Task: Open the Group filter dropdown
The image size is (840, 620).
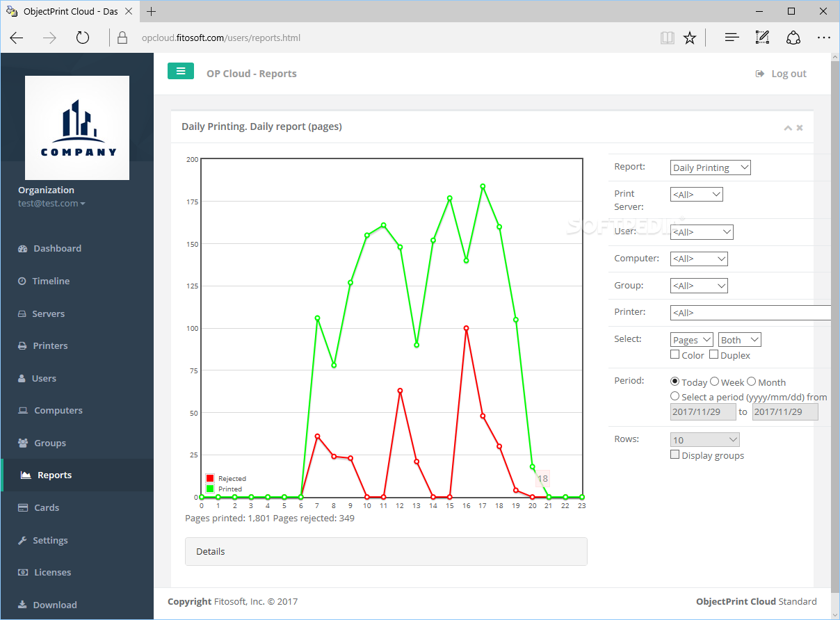Action: tap(699, 286)
